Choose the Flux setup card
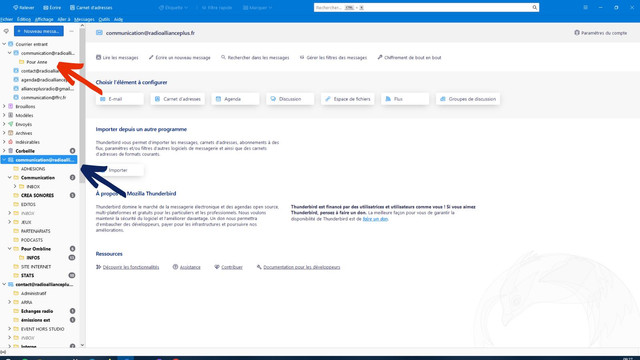The image size is (640, 360). 405,99
